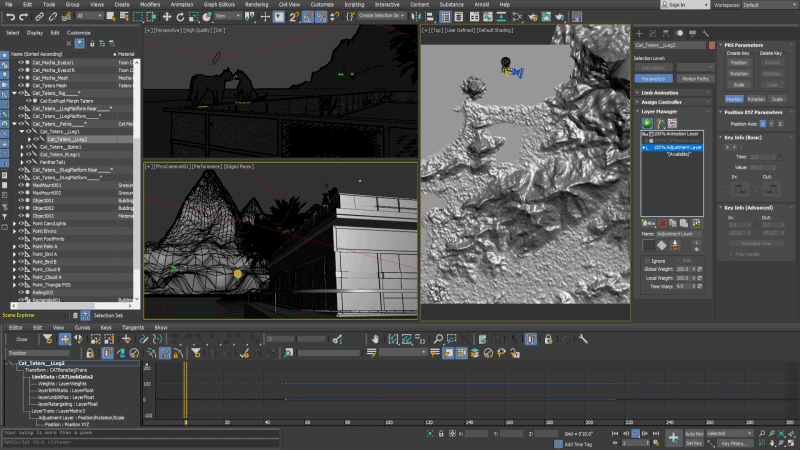Click the Motion Paths button
Image resolution: width=800 pixels, height=450 pixels.
point(693,78)
